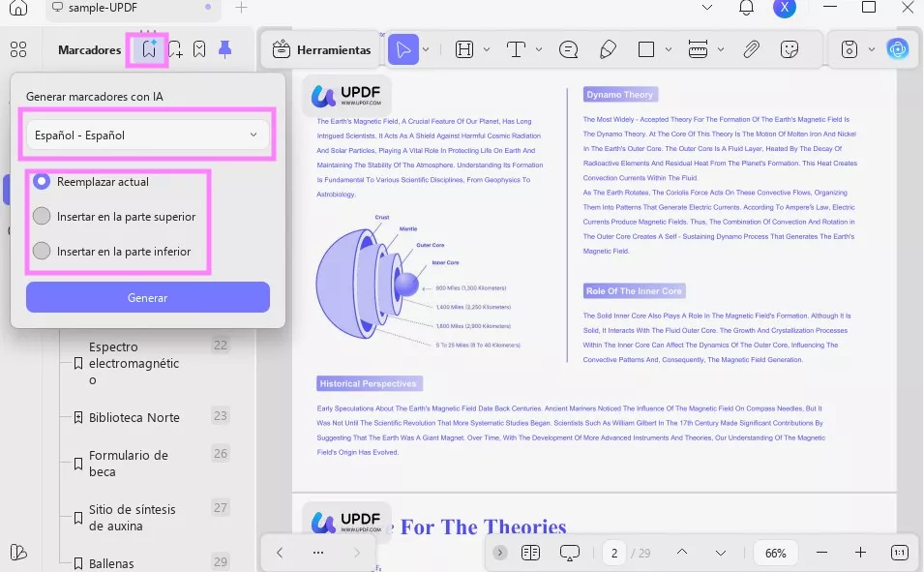The width and height of the screenshot is (924, 572).
Task: Navigate back with left chevron
Action: (280, 553)
